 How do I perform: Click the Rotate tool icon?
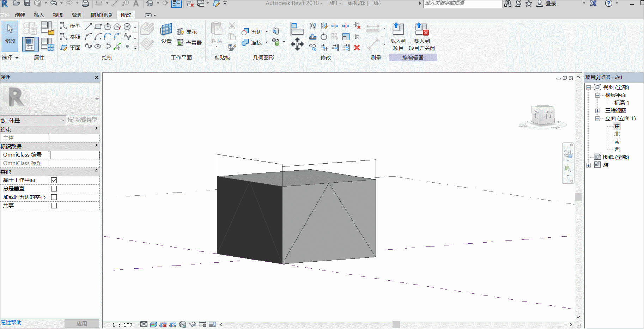324,37
